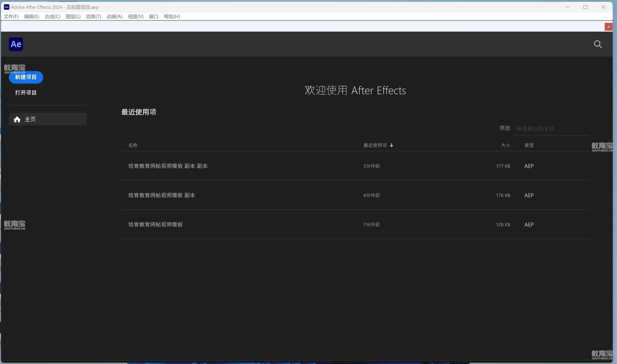This screenshot has height=364, width=617.
Task: Click the Ae logo on home screen
Action: (x=16, y=44)
